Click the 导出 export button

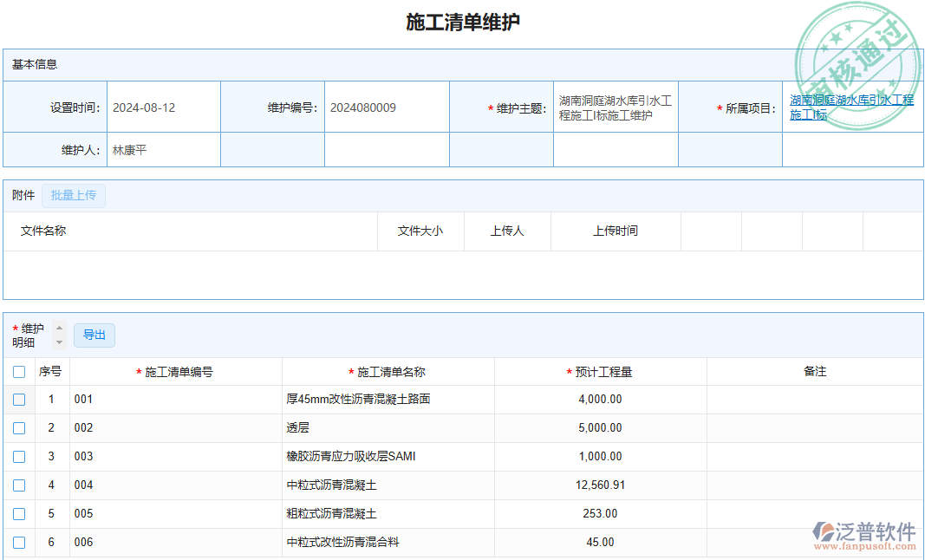point(94,335)
